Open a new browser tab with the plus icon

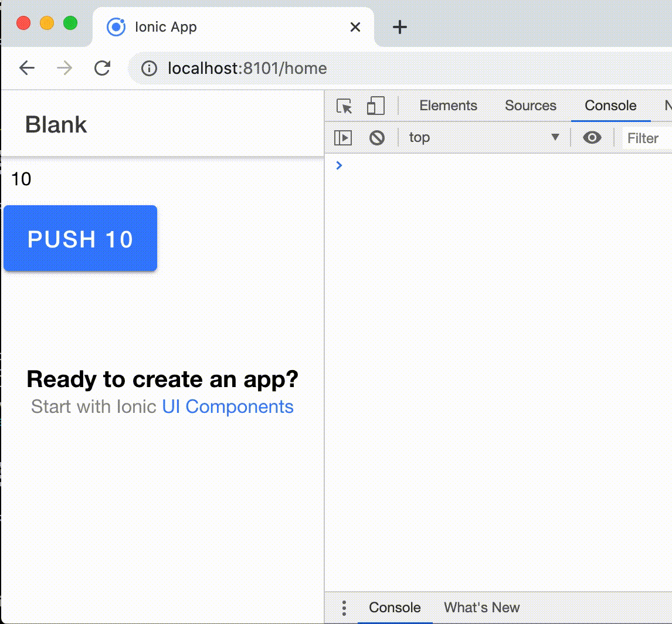pyautogui.click(x=399, y=27)
